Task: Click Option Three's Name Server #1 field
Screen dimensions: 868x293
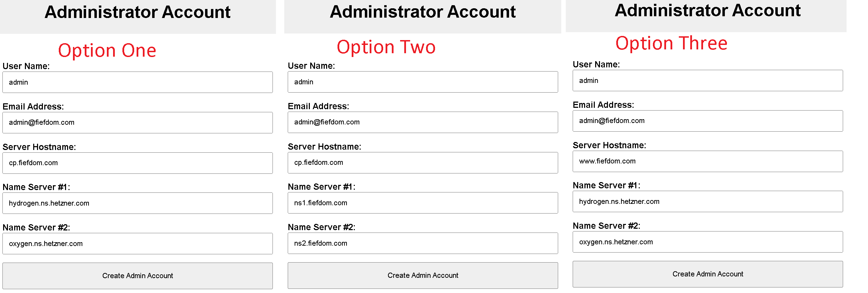Action: point(708,201)
